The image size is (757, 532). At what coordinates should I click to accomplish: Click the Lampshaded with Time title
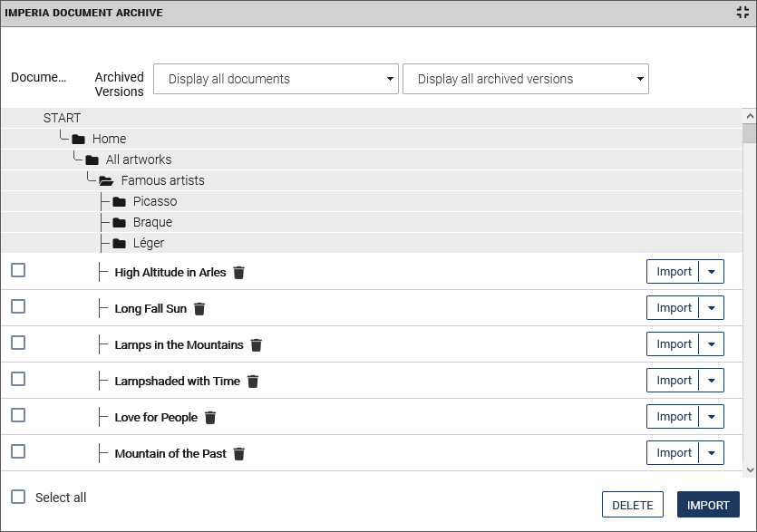177,381
